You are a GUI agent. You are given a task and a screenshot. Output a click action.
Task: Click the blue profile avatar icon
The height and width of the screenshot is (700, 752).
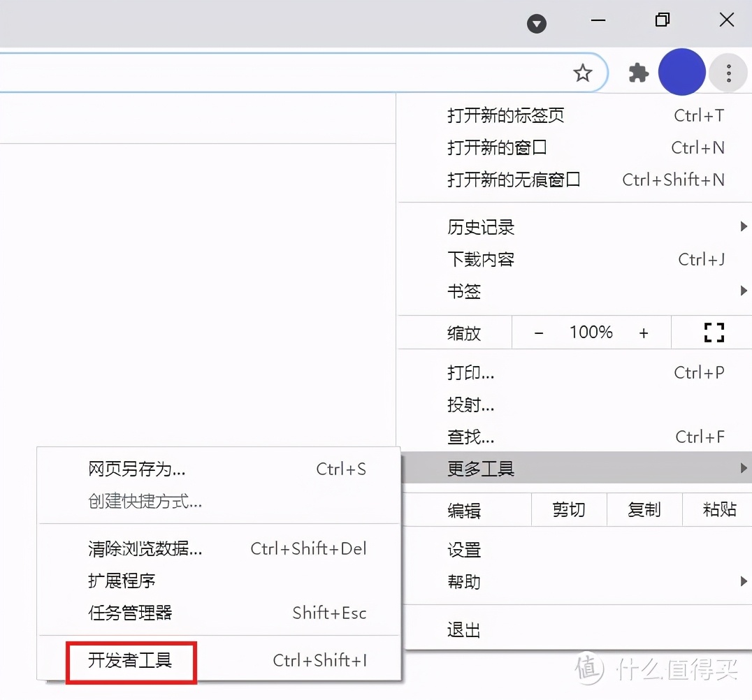point(681,72)
